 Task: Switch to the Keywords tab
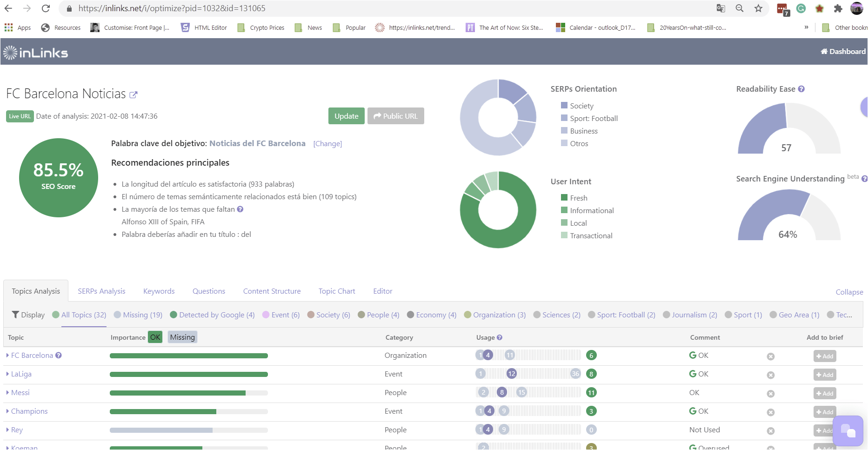pos(159,291)
